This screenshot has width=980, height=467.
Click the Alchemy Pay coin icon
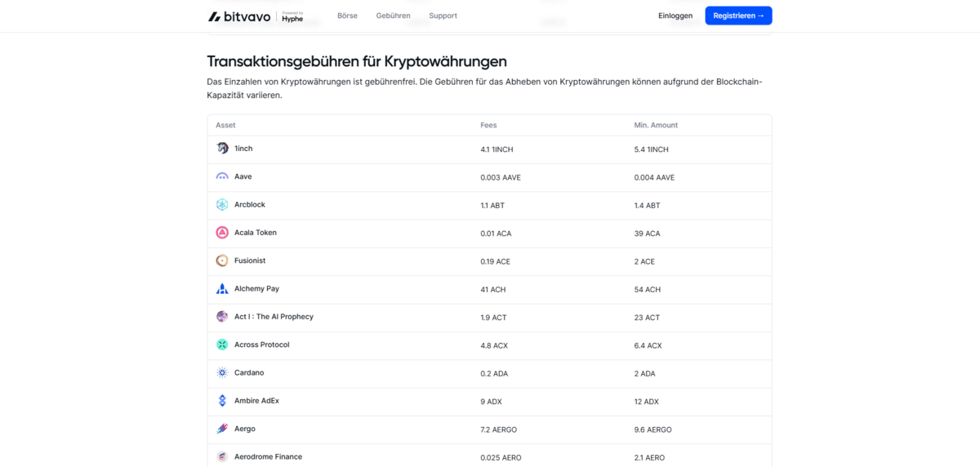tap(222, 289)
